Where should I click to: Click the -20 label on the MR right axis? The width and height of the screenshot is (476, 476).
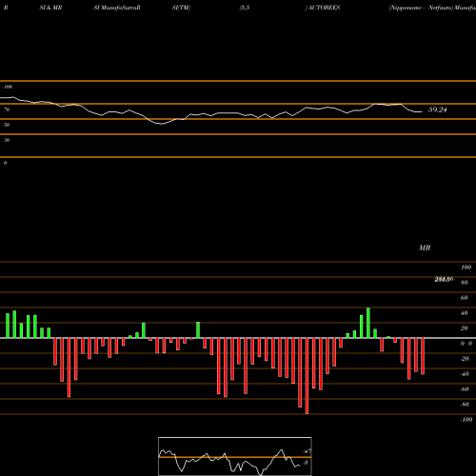coord(465,359)
